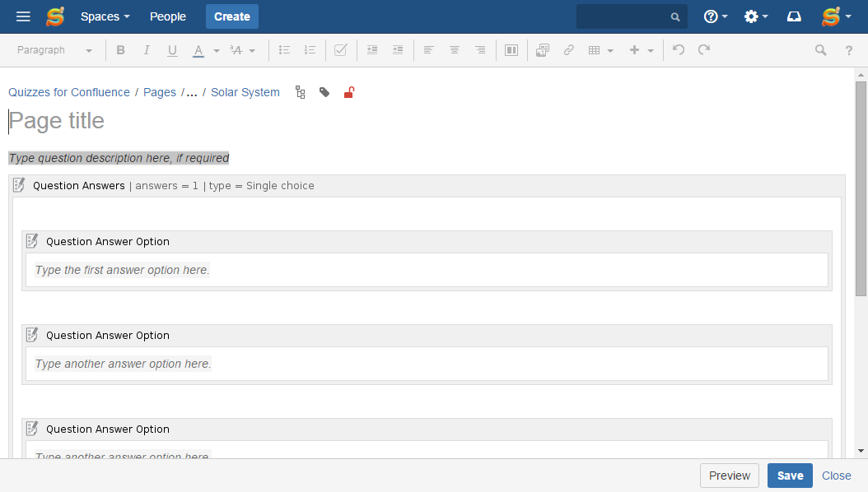Click the third Question Answer Option header
The width and height of the screenshot is (868, 492).
(427, 429)
